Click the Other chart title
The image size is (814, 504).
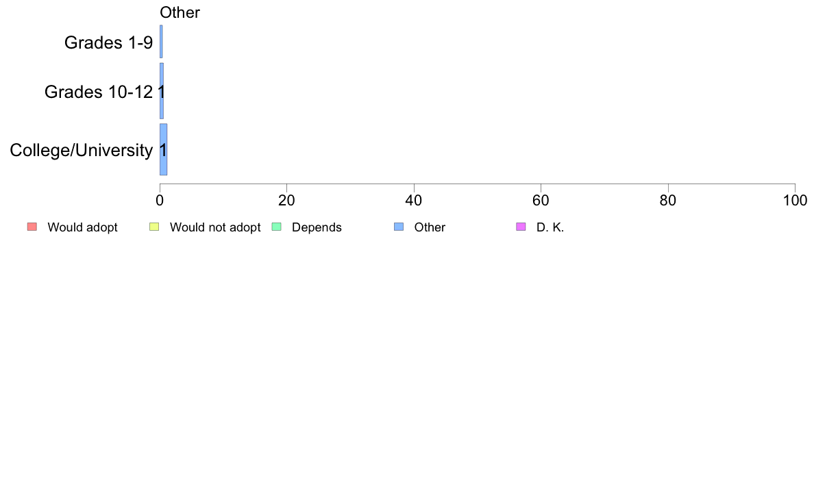point(180,12)
